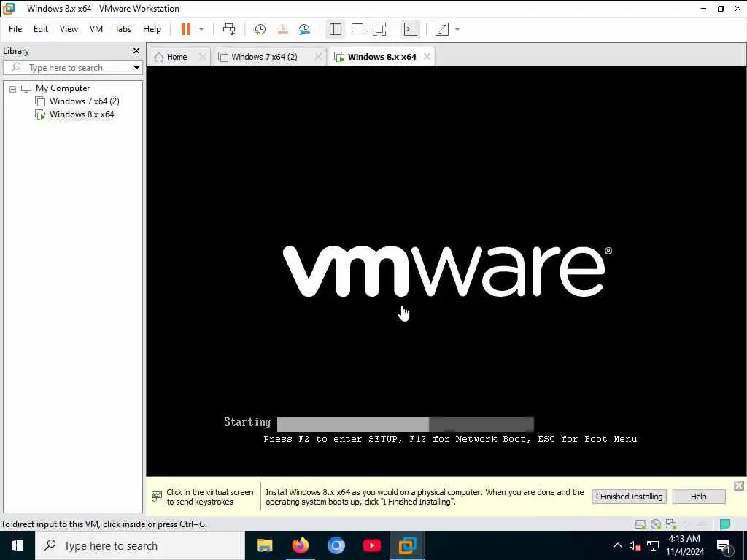Viewport: 747px width, 560px height.
Task: Click the VMware Workstation title bar icon
Action: [x=9, y=8]
